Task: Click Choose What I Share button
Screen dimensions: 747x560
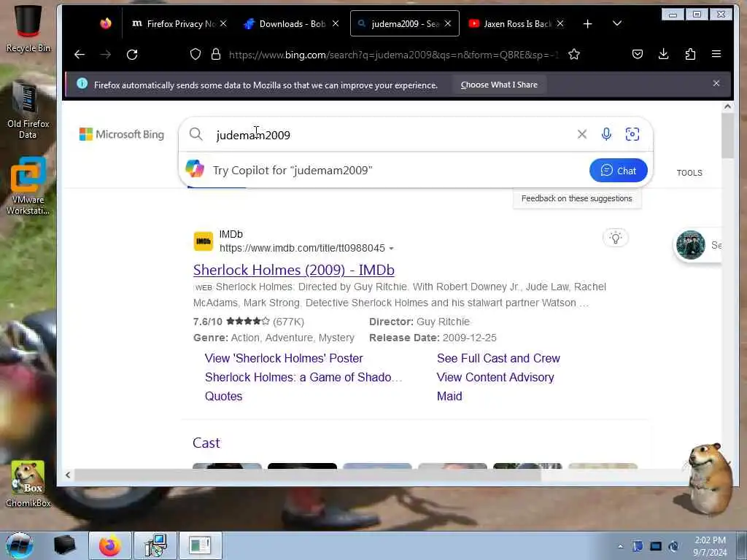Action: pyautogui.click(x=499, y=85)
